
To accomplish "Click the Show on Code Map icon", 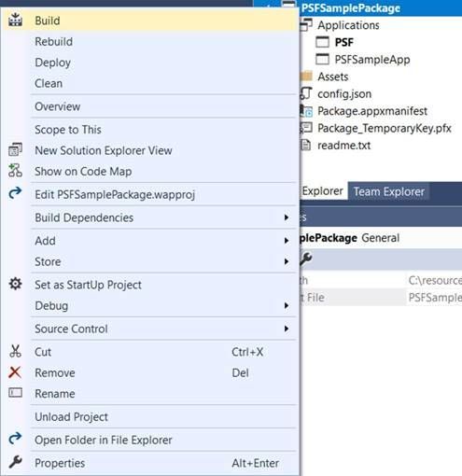I will [15, 171].
